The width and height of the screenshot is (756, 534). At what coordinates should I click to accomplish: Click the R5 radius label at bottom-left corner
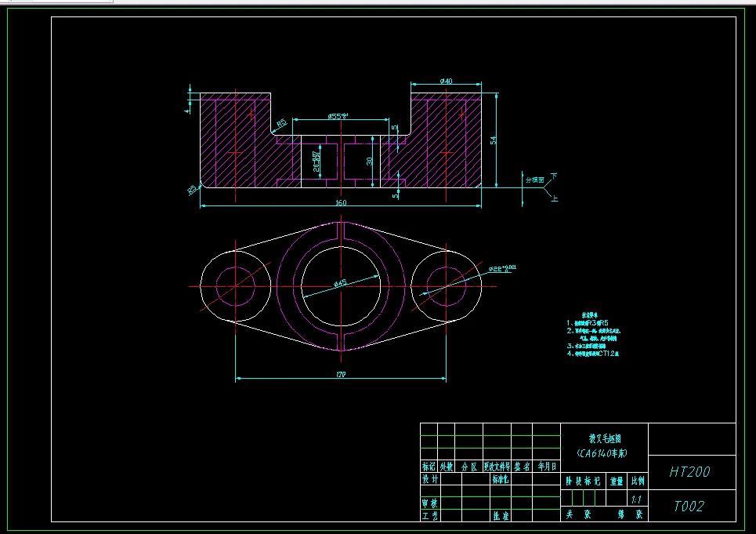point(193,190)
